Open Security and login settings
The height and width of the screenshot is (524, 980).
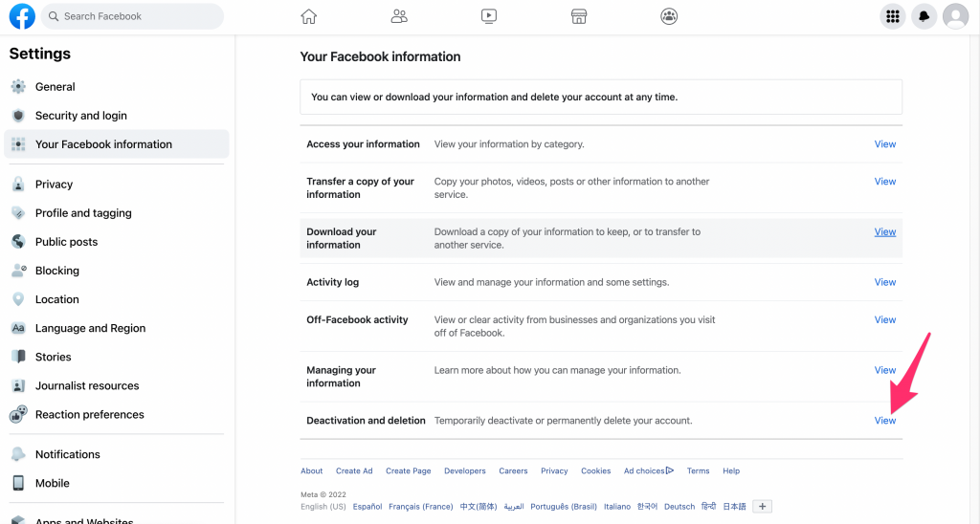(80, 116)
